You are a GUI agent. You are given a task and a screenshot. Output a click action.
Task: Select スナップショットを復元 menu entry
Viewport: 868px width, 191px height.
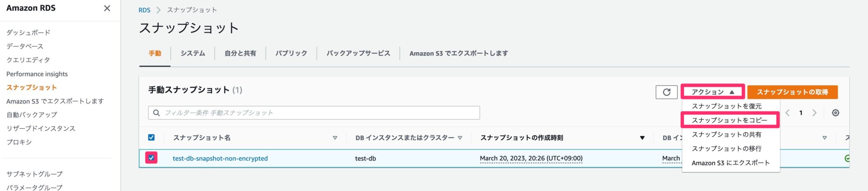726,106
